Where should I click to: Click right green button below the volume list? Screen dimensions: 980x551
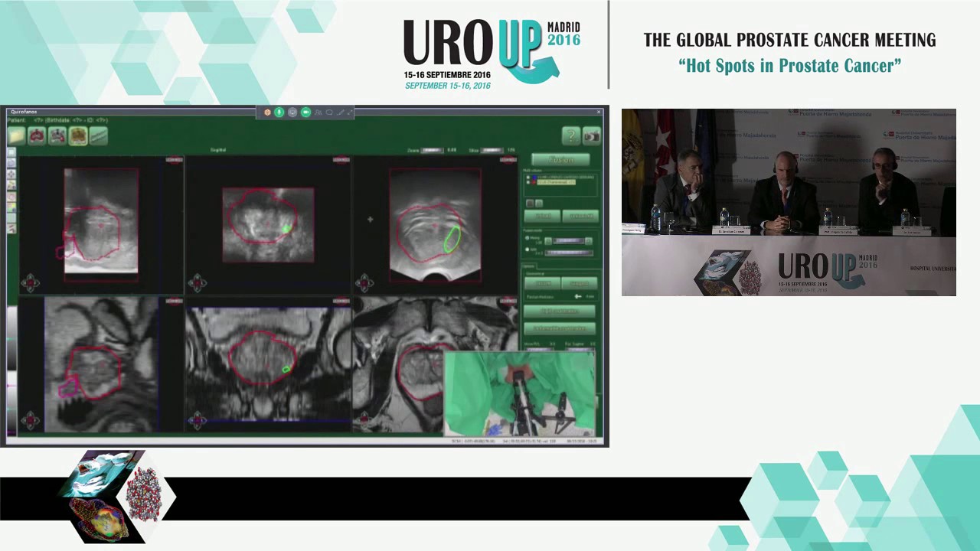(580, 216)
